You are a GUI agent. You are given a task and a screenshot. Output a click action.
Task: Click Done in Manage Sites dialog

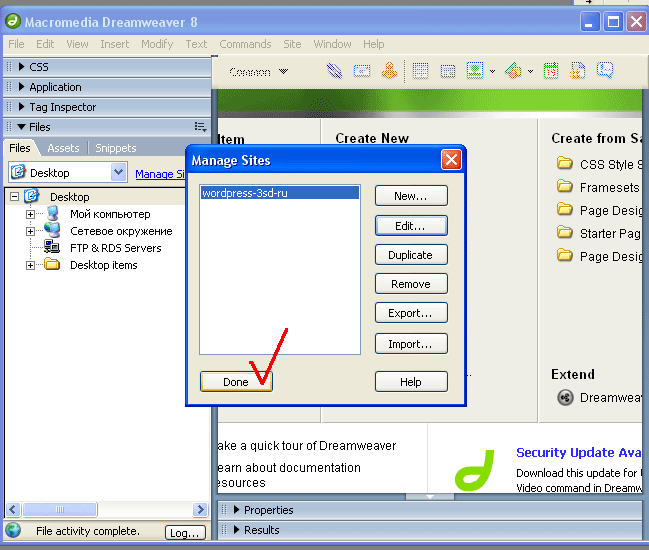pos(236,381)
